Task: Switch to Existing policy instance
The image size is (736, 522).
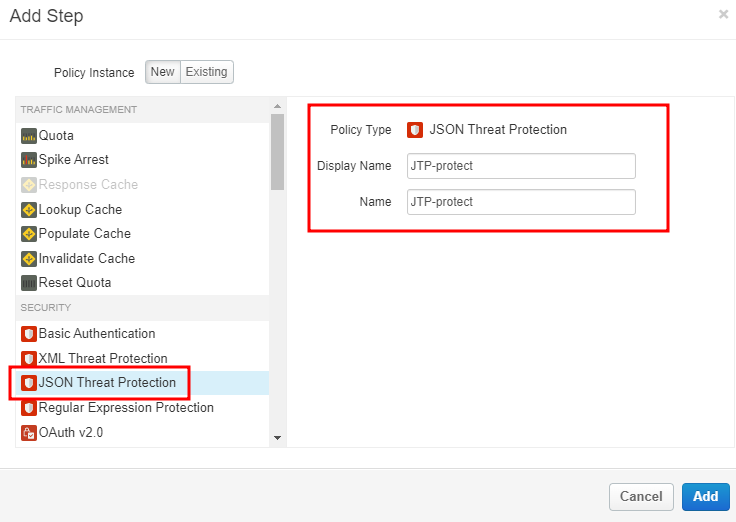Action: tap(207, 72)
